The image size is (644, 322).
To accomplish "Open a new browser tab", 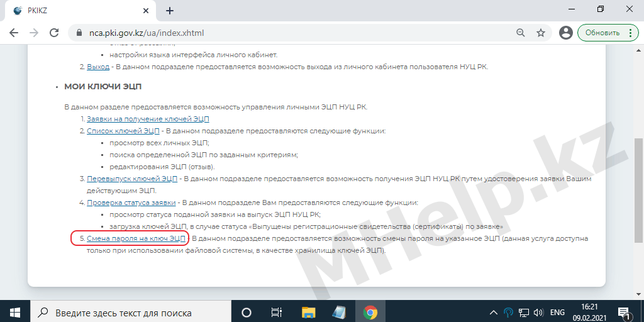I will coord(170,11).
